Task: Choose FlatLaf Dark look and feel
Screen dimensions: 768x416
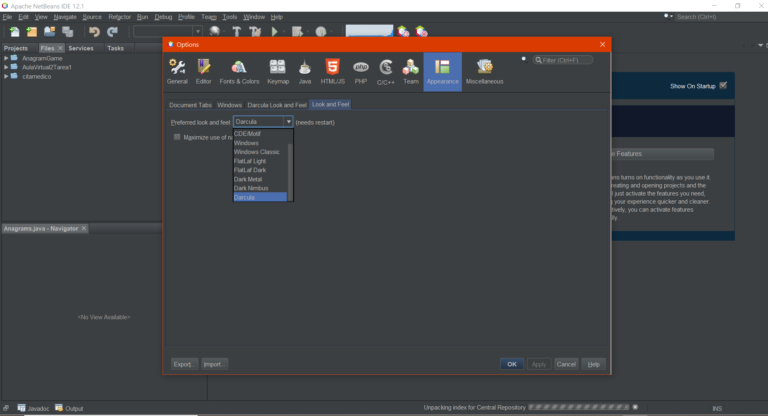Action: click(x=260, y=170)
